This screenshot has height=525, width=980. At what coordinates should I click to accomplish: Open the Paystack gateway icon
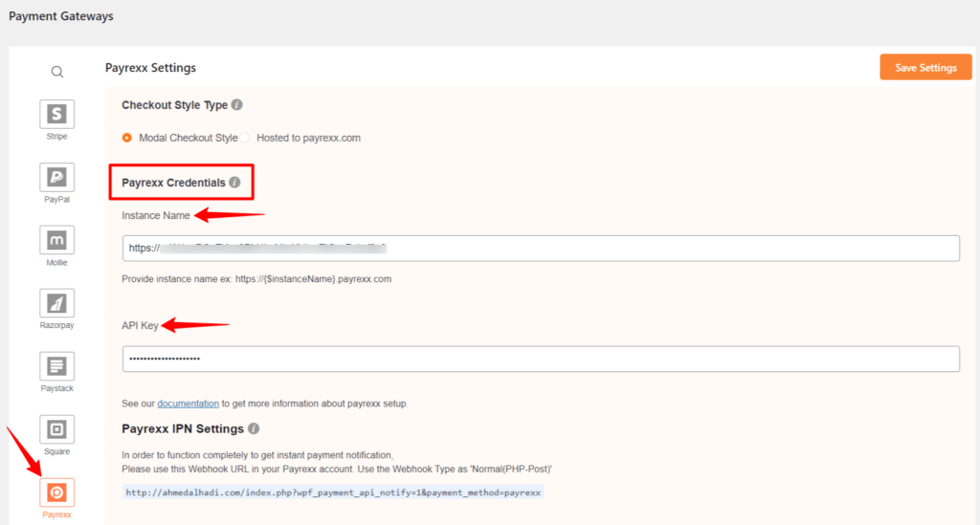56,366
